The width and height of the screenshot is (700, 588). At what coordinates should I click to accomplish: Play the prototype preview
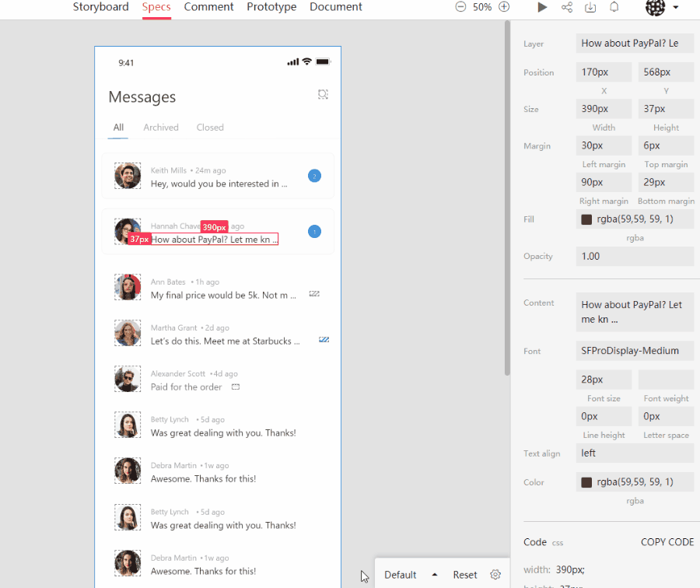click(x=542, y=7)
